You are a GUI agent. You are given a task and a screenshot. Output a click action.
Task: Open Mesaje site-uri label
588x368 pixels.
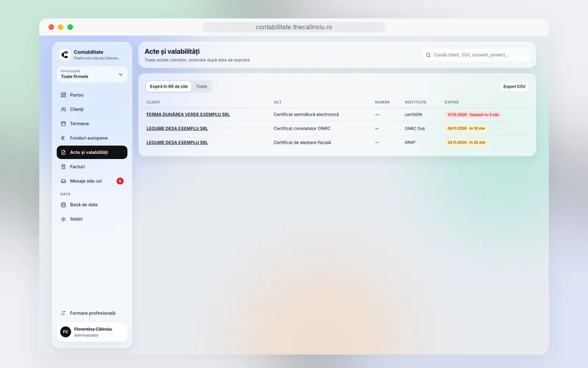tap(86, 181)
